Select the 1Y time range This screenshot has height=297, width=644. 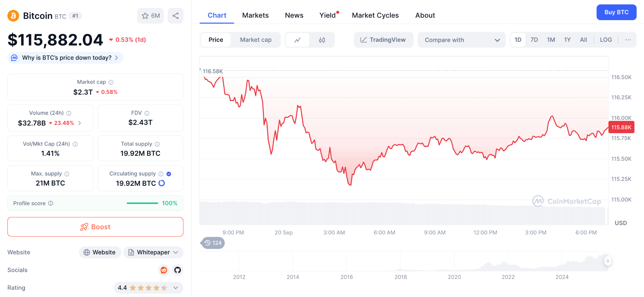coord(567,40)
